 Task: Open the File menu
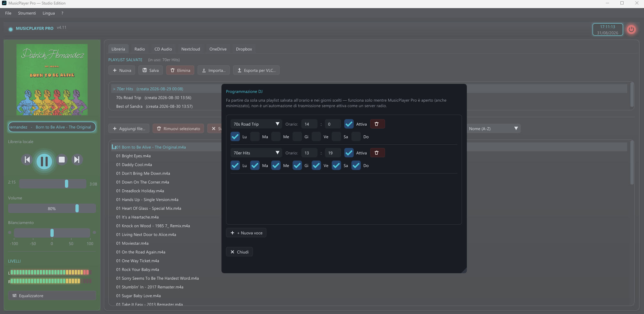pyautogui.click(x=8, y=13)
